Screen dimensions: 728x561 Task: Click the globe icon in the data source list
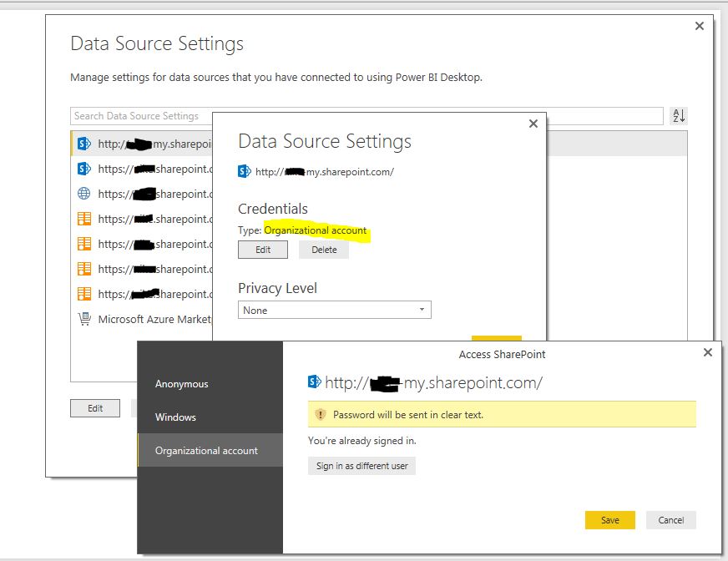[x=83, y=194]
